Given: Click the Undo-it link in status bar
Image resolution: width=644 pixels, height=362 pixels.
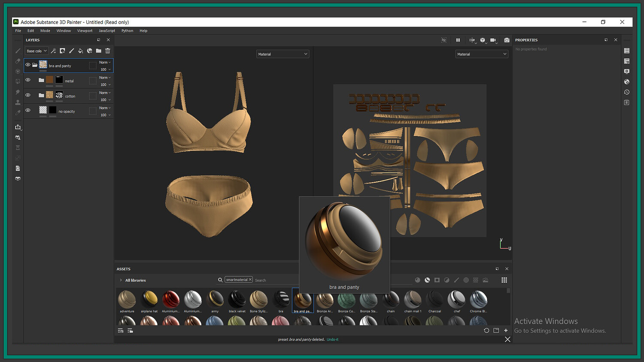Looking at the screenshot, I should (332, 340).
